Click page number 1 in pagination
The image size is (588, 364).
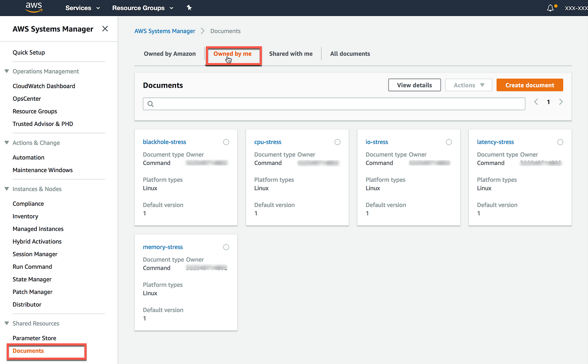[x=548, y=102]
